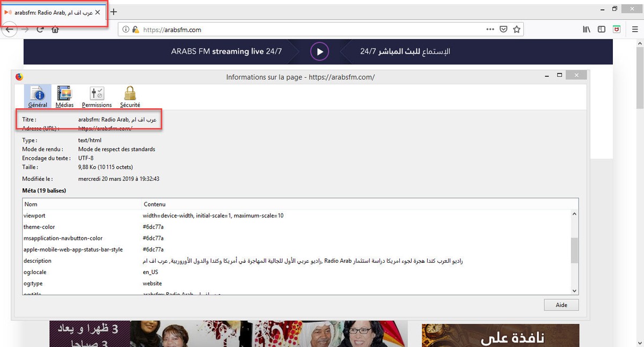
Task: Switch to the Général tab
Action: click(x=38, y=97)
